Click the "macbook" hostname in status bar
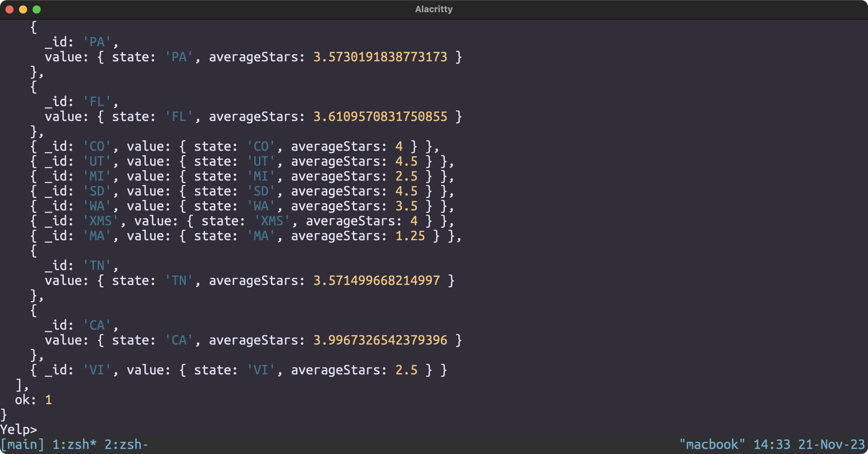The height and width of the screenshot is (454, 868). coord(712,445)
